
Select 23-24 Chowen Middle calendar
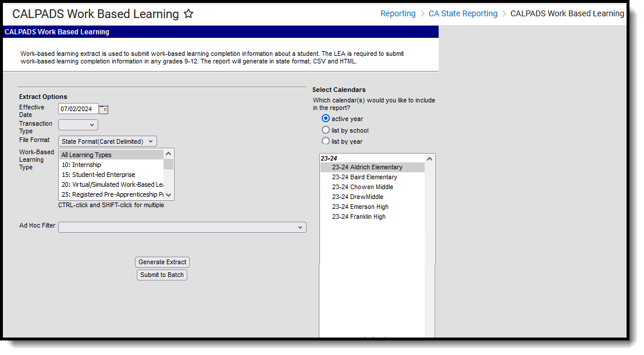click(x=372, y=187)
